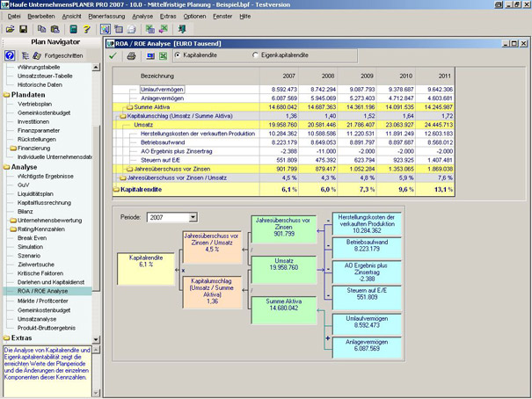Click the Umlaufvermögen cell in the table
Screen dimensions: 532x399
pos(162,90)
